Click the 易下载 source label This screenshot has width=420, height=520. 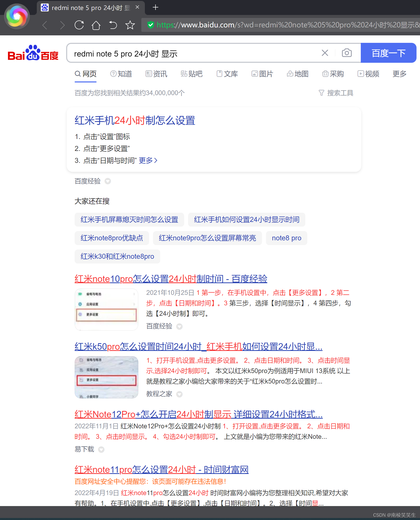point(84,449)
